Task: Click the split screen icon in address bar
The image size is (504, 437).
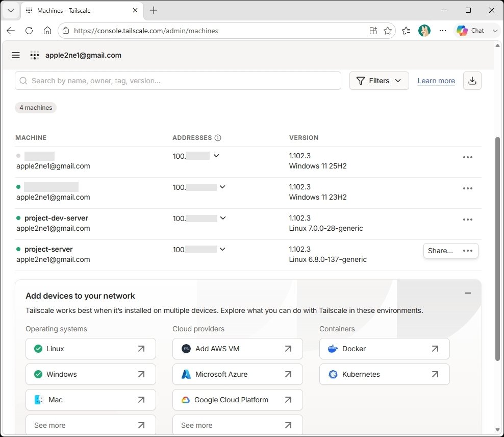Action: click(373, 31)
